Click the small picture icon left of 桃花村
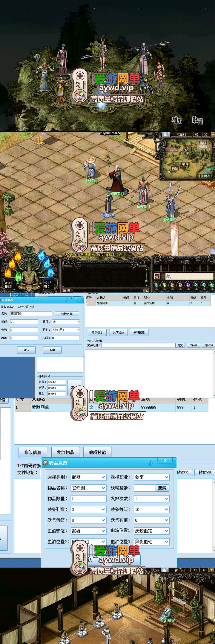 click(166, 135)
